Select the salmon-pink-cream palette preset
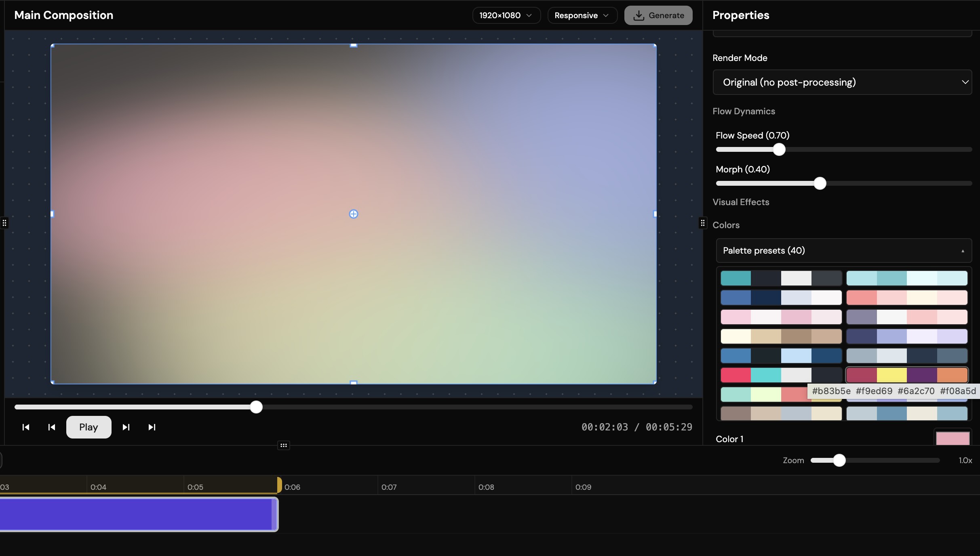 click(x=907, y=298)
